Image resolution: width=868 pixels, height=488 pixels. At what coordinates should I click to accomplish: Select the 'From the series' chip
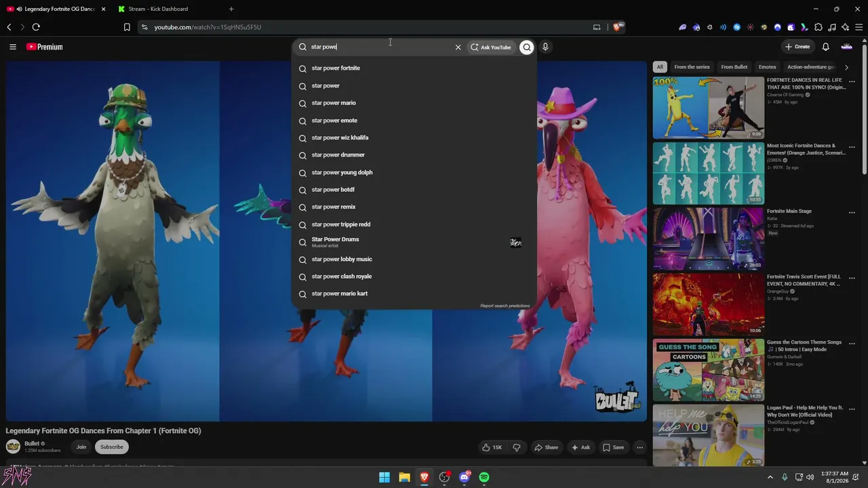(692, 67)
